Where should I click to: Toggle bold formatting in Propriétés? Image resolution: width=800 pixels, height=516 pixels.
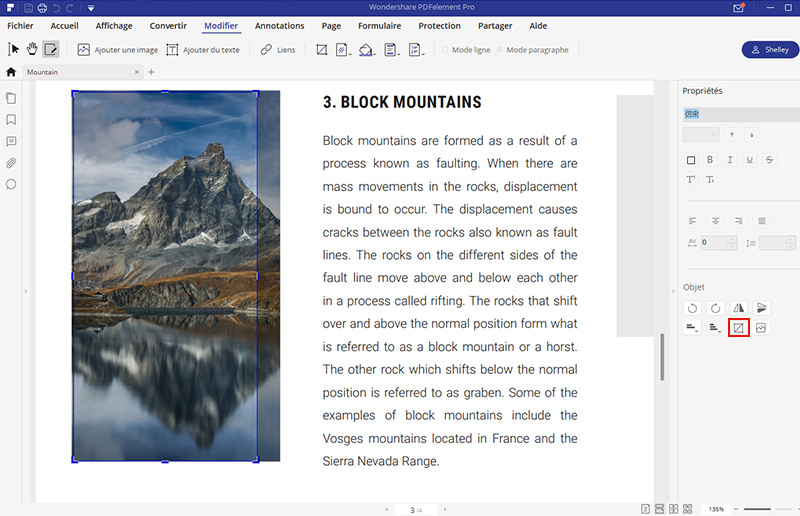click(x=710, y=160)
